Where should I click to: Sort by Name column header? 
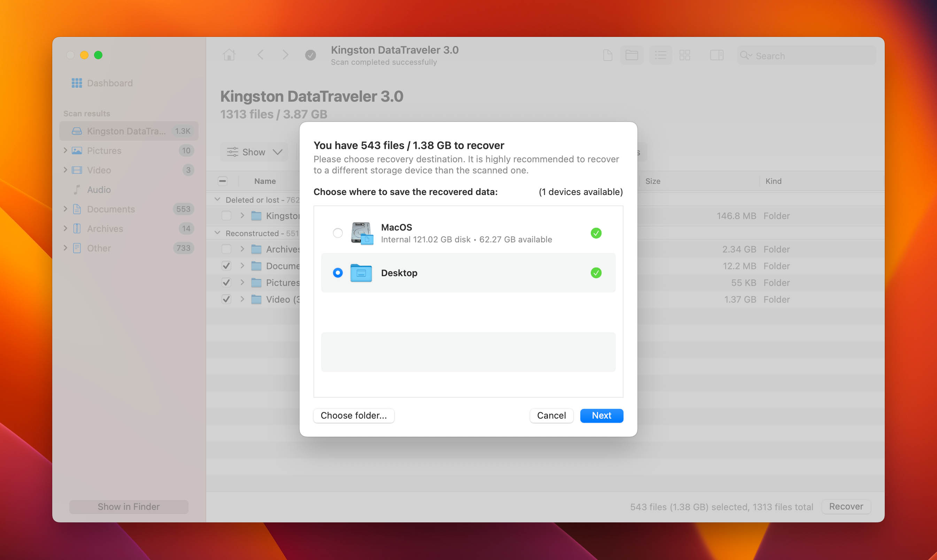tap(265, 181)
